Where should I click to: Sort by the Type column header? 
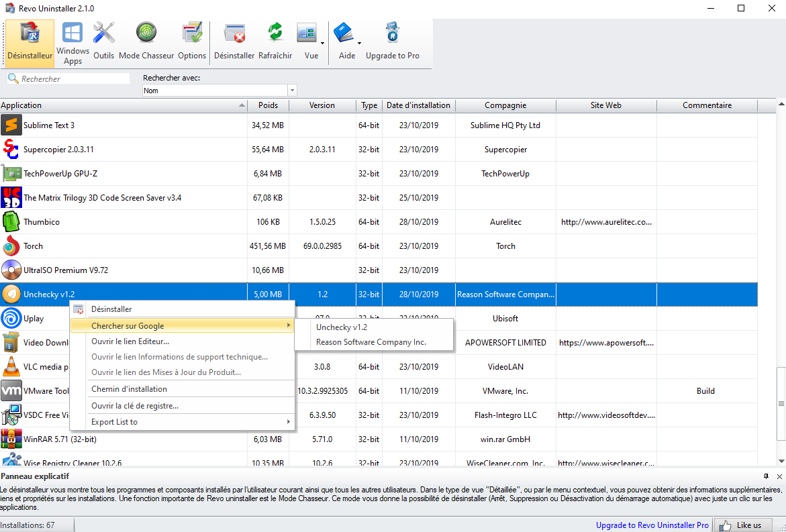click(x=369, y=105)
